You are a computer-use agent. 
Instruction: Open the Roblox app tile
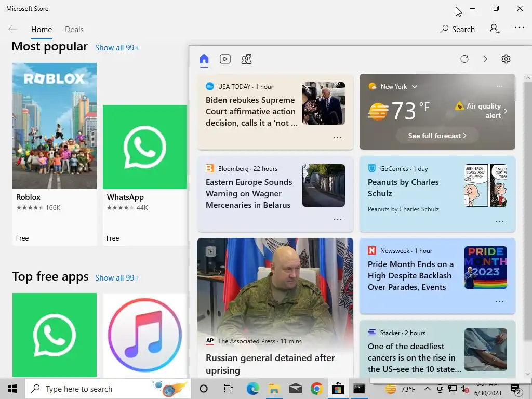point(55,154)
